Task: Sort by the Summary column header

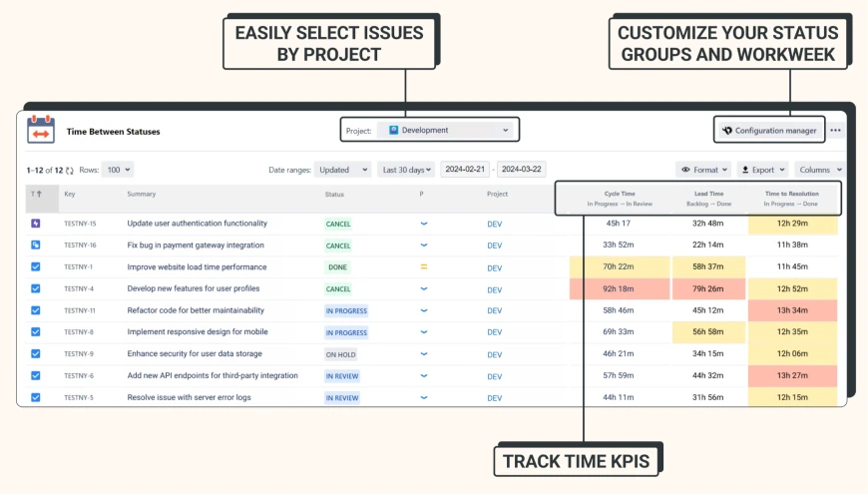Action: (141, 194)
